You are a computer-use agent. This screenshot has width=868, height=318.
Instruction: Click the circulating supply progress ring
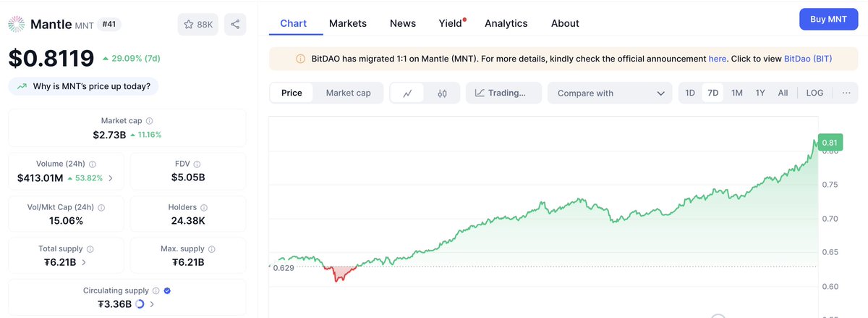point(140,304)
